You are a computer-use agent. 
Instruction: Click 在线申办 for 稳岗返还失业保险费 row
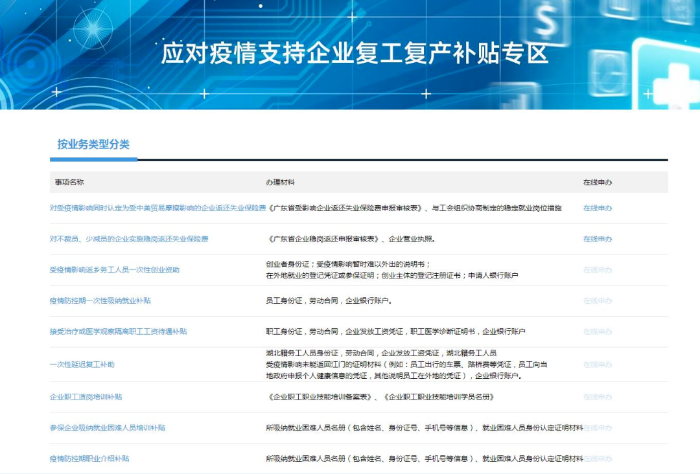point(597,239)
